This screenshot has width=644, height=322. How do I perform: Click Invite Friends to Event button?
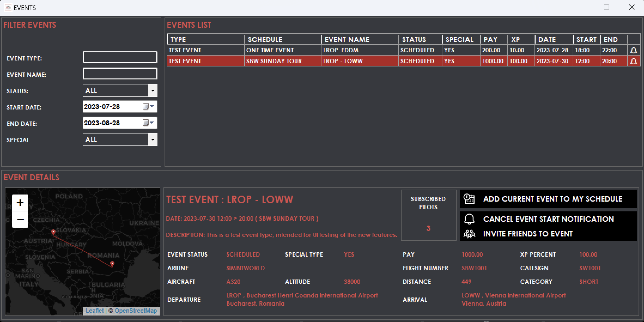point(528,234)
